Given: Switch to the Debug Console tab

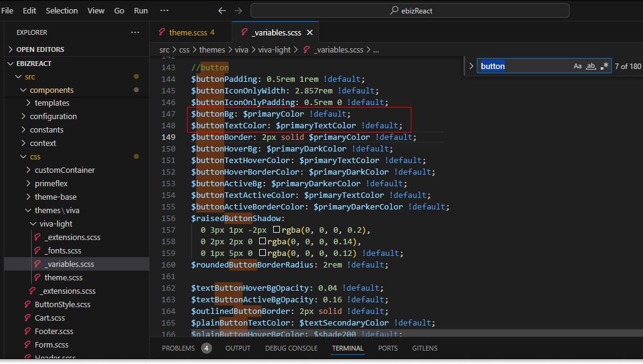Looking at the screenshot, I should (291, 348).
